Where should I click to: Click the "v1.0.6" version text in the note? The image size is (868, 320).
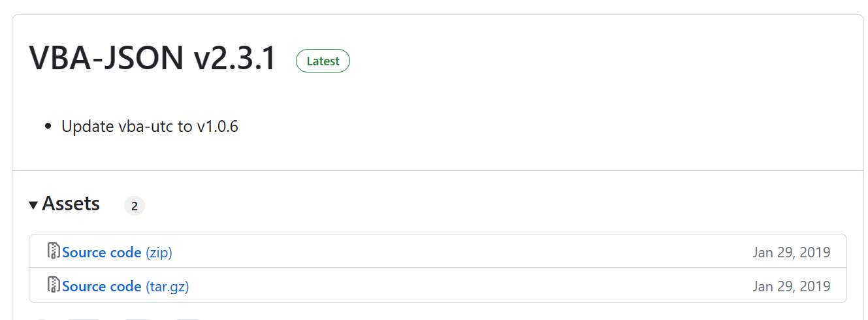tap(217, 126)
